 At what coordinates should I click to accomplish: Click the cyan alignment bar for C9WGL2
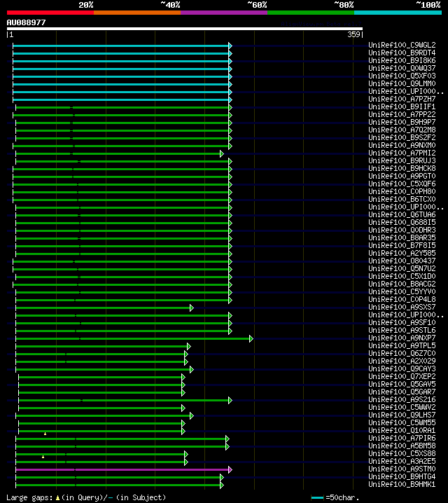coord(120,46)
